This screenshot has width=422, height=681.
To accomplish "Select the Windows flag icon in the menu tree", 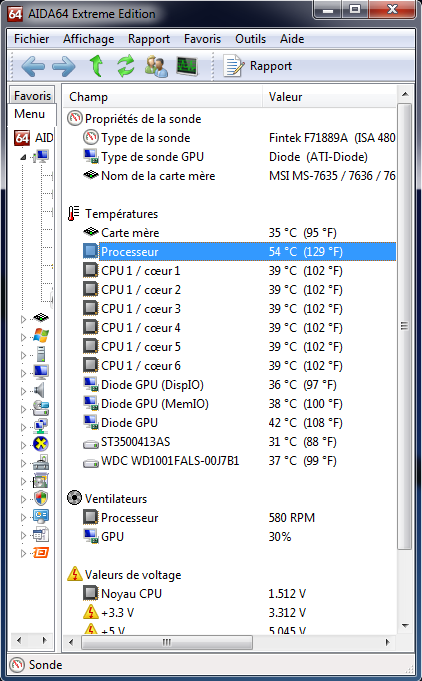I will point(41,336).
